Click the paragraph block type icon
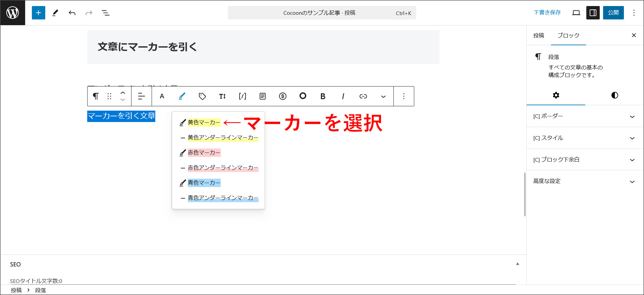The image size is (644, 295). click(96, 96)
